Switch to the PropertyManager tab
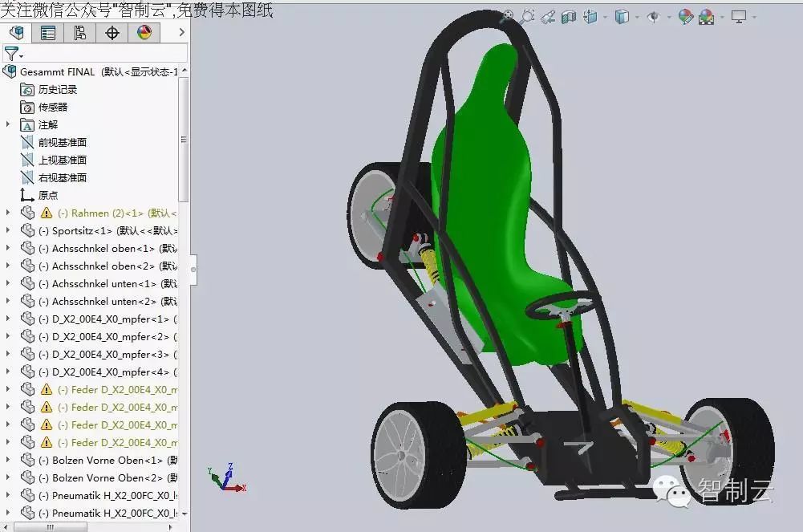Viewport: 803px width, 532px height. pos(48,33)
